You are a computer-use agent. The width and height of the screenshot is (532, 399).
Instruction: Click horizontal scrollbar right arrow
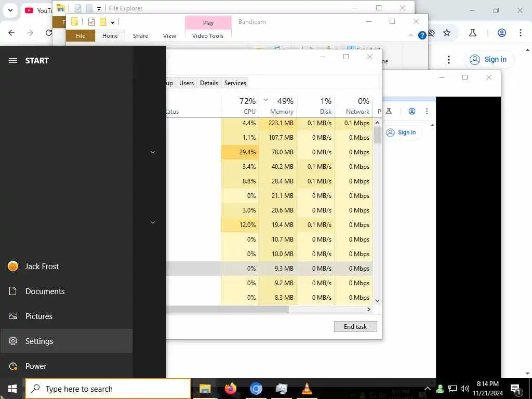(369, 310)
